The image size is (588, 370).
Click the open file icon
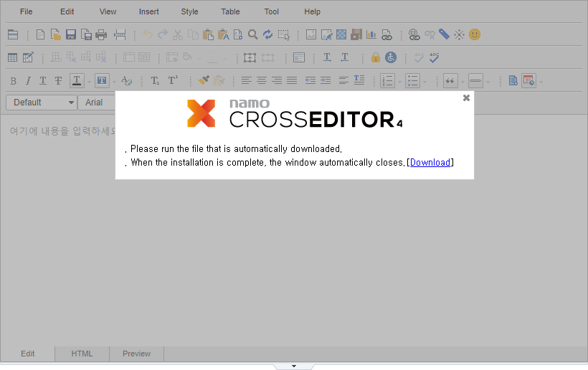(x=55, y=34)
